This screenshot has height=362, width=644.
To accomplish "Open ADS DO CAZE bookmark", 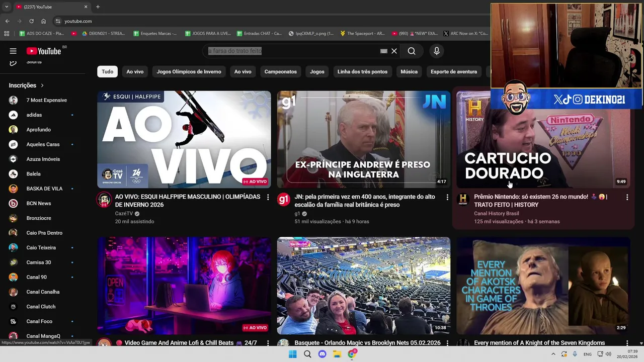I will pyautogui.click(x=41, y=34).
